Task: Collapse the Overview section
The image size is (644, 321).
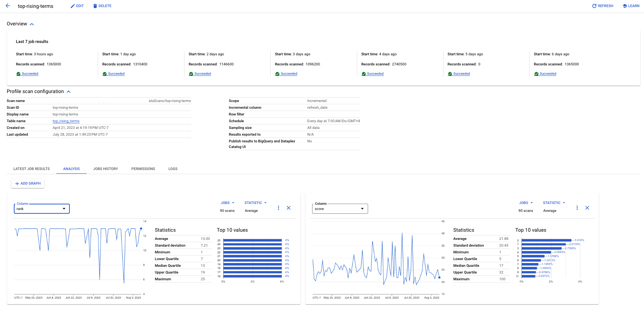Action: (32, 24)
